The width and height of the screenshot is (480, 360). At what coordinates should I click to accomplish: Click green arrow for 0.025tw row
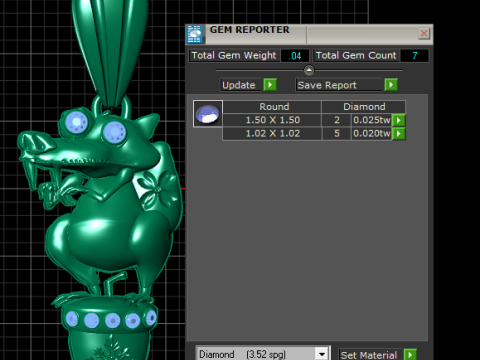(x=399, y=120)
